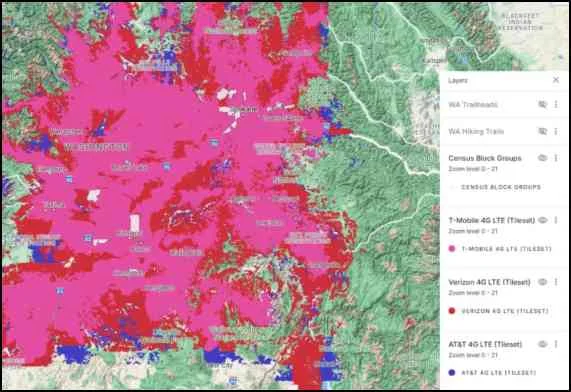This screenshot has height=392, width=571.
Task: Hide the Census Block Groups layer
Action: click(x=543, y=158)
